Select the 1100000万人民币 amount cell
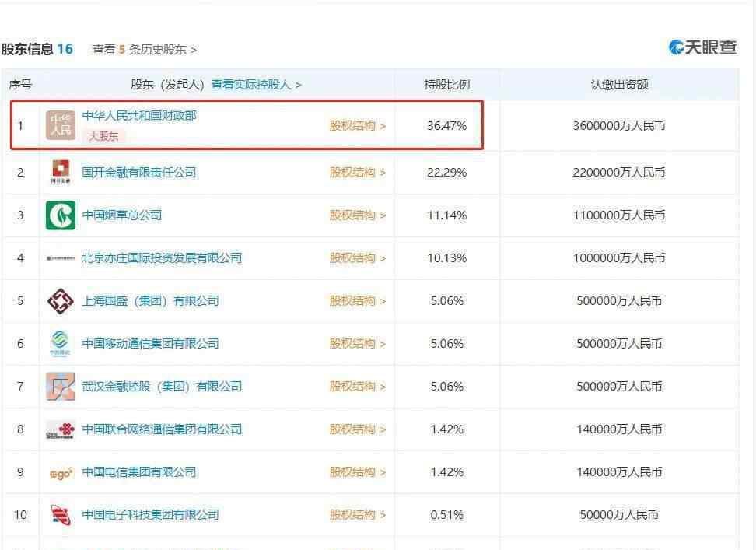This screenshot has width=756, height=550. [619, 215]
